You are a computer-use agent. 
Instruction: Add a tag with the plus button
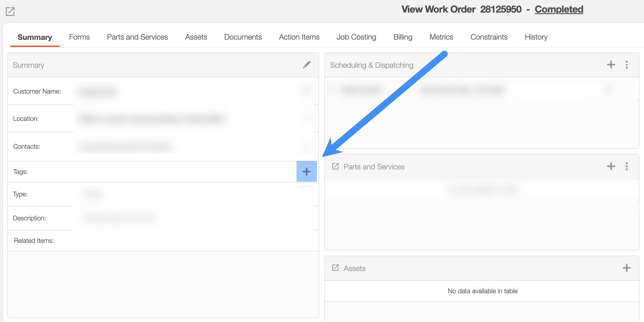coord(306,171)
